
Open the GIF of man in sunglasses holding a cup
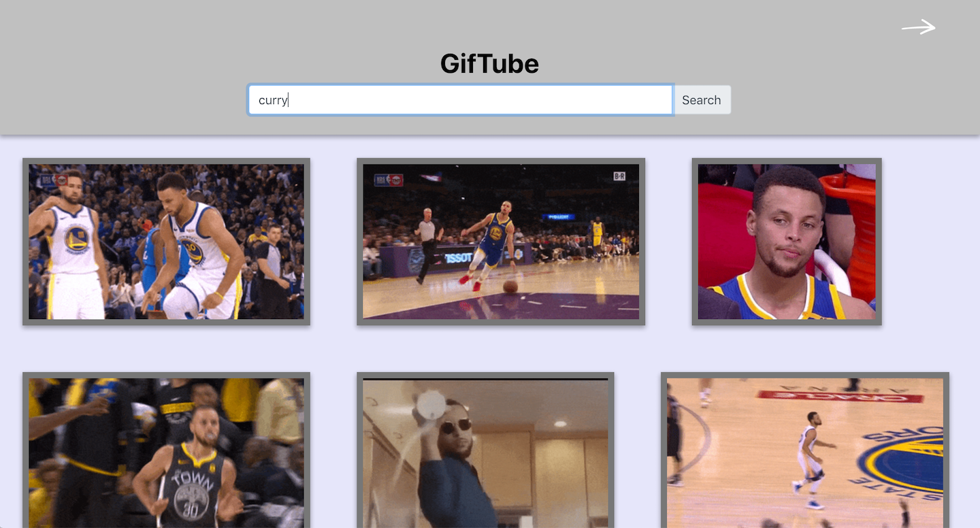[x=485, y=450]
